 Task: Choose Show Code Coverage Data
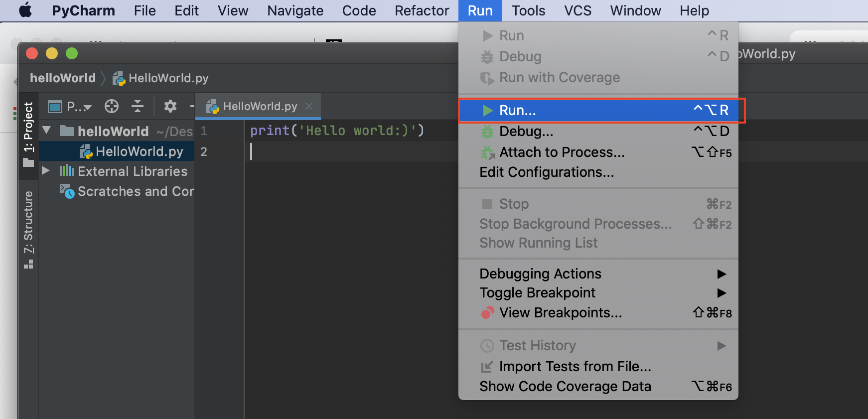[x=598, y=386]
